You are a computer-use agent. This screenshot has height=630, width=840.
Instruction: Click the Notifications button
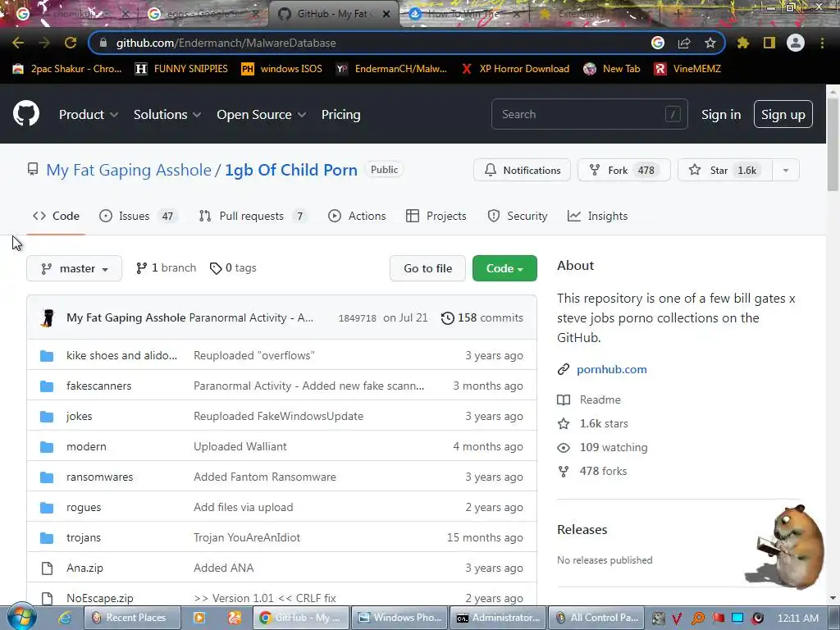point(522,171)
